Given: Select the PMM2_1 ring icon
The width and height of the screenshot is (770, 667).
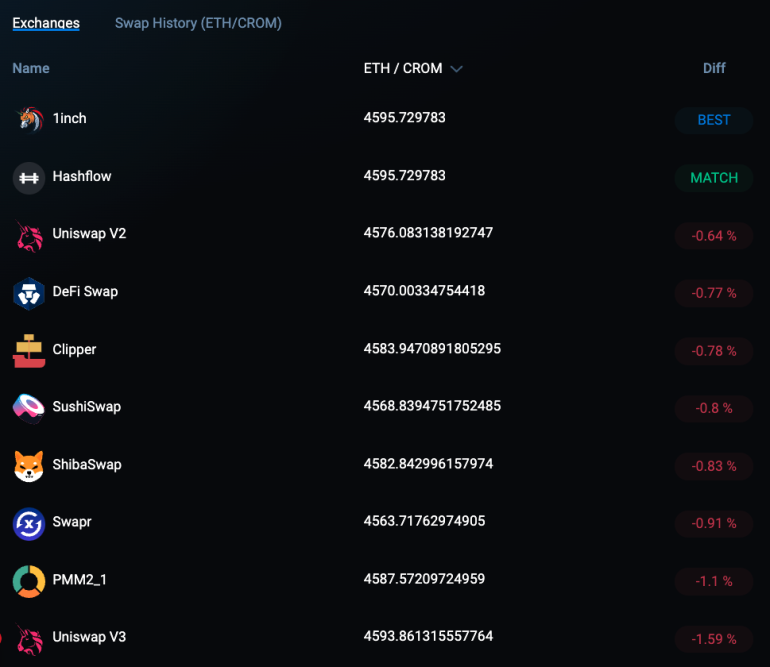Looking at the screenshot, I should coord(29,581).
